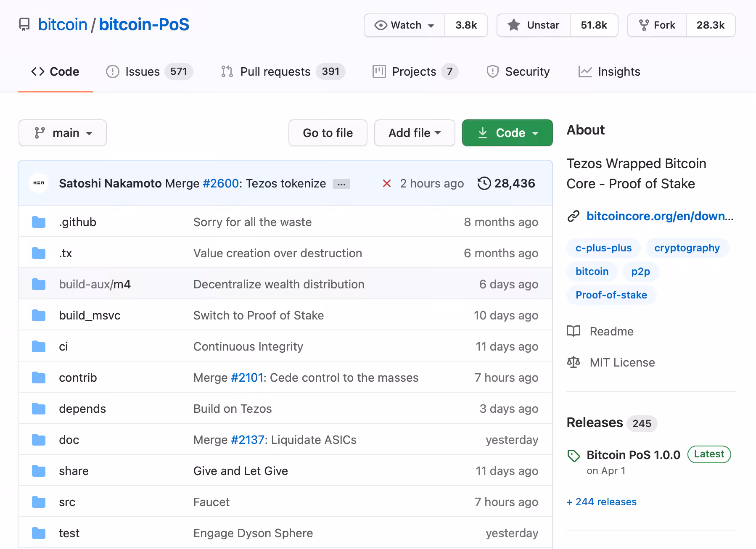The width and height of the screenshot is (756, 549).
Task: Click Satoshi Nakamoto's avatar
Action: (39, 183)
